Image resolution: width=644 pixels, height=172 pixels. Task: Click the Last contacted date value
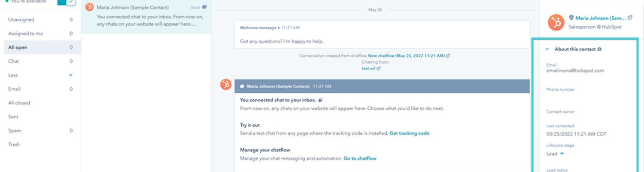[x=576, y=134]
